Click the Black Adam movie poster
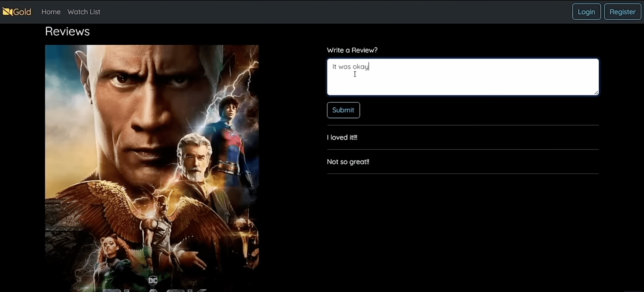The height and width of the screenshot is (292, 644). point(152,168)
